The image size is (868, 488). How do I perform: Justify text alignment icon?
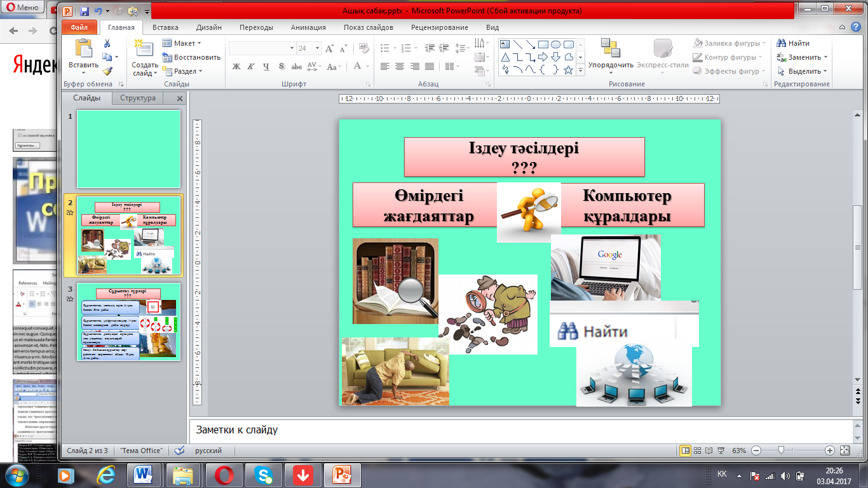click(x=430, y=66)
